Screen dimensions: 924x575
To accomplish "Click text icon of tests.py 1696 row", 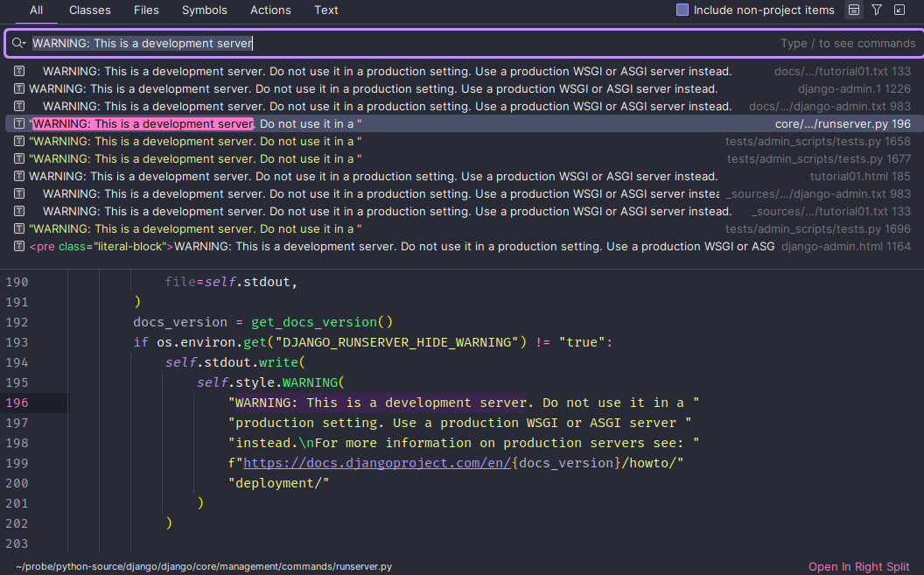I will tap(19, 228).
